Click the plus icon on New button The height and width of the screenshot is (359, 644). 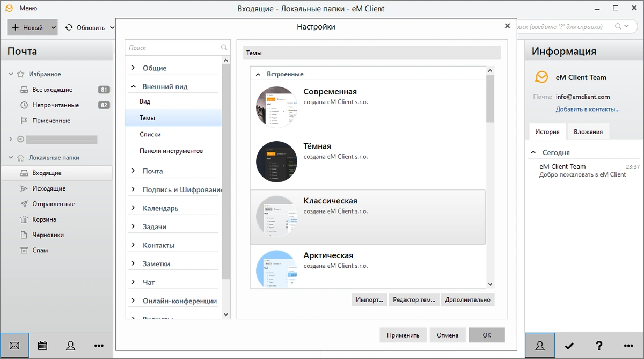[x=15, y=27]
